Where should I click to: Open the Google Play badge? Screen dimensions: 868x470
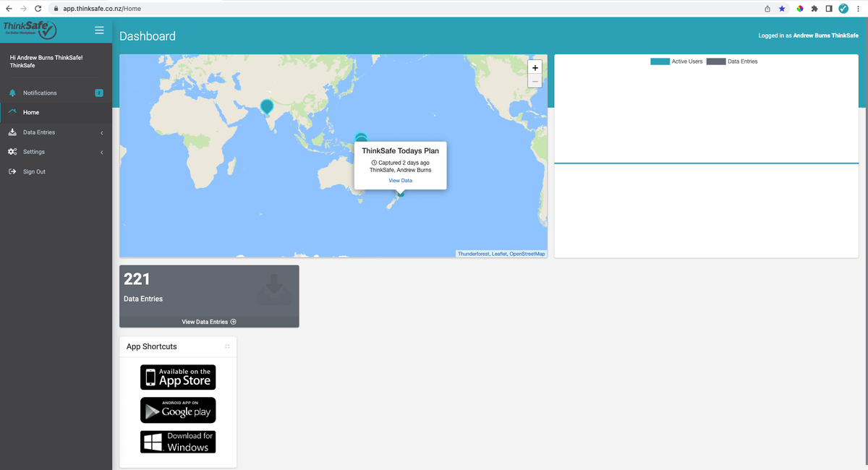pos(177,409)
